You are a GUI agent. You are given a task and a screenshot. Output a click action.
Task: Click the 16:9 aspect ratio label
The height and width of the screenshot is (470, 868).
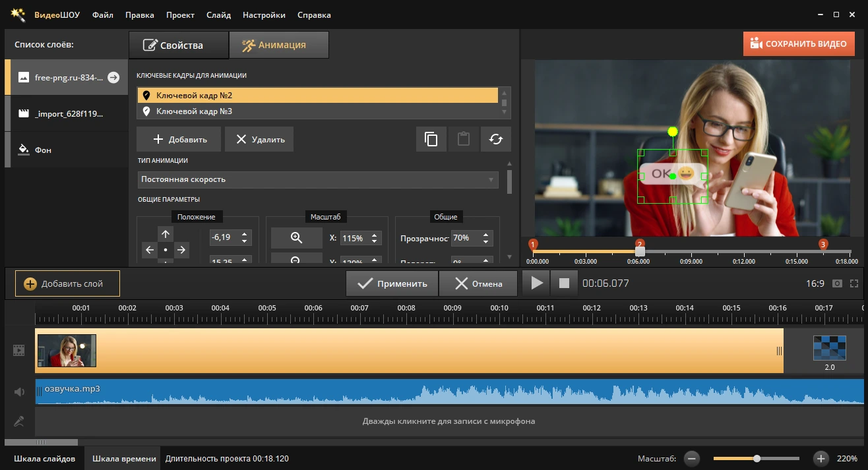tap(815, 283)
